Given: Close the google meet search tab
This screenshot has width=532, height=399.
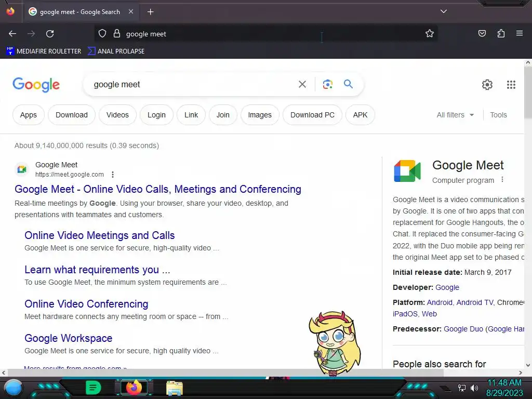Looking at the screenshot, I should click(x=131, y=11).
